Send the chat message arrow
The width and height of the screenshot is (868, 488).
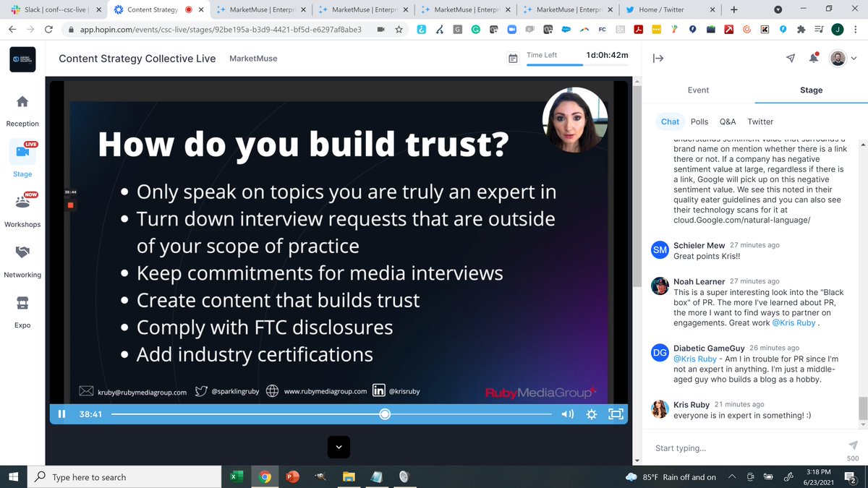pyautogui.click(x=853, y=445)
